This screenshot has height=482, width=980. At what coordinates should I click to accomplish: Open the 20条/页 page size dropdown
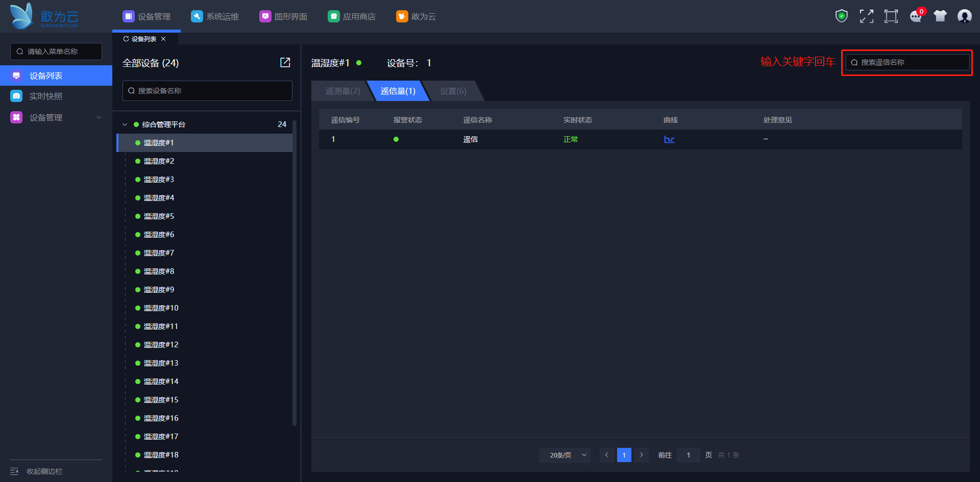565,455
